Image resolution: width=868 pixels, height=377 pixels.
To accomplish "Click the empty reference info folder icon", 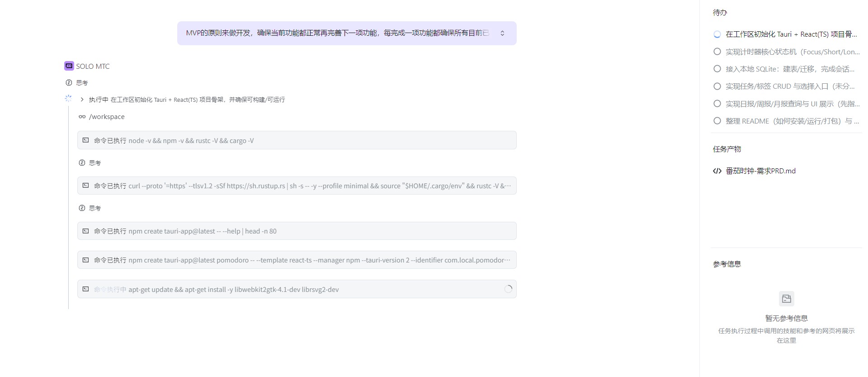I will (786, 299).
